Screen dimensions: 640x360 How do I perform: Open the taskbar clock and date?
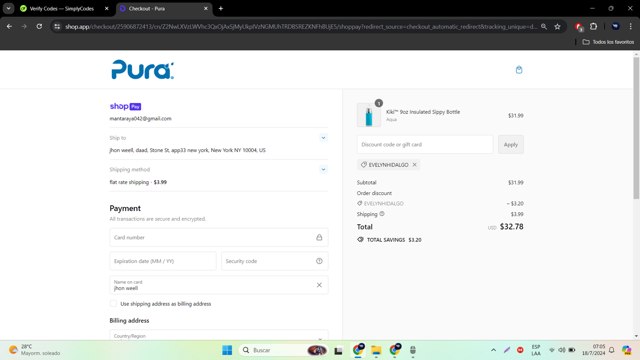point(593,350)
